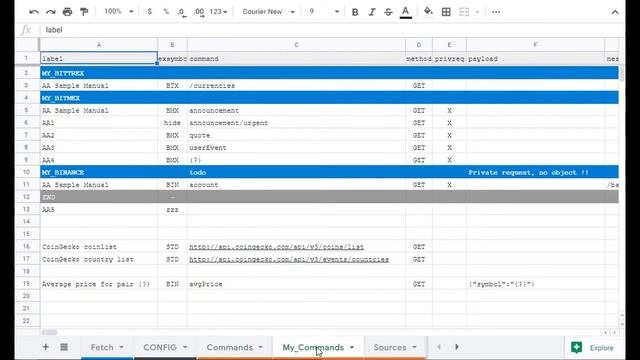640x360 pixels.
Task: Select column A header
Action: [x=99, y=45]
